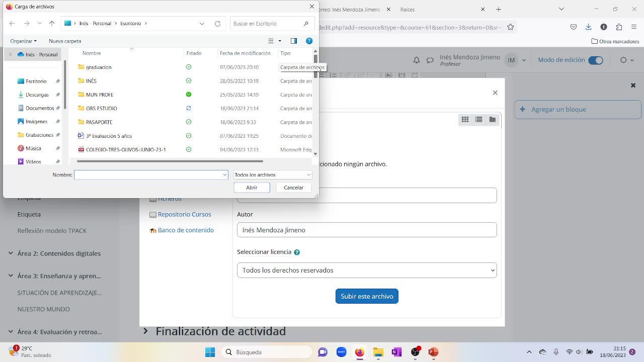Image resolution: width=644 pixels, height=362 pixels.
Task: Expand Finalización de actividad section
Action: point(146,331)
